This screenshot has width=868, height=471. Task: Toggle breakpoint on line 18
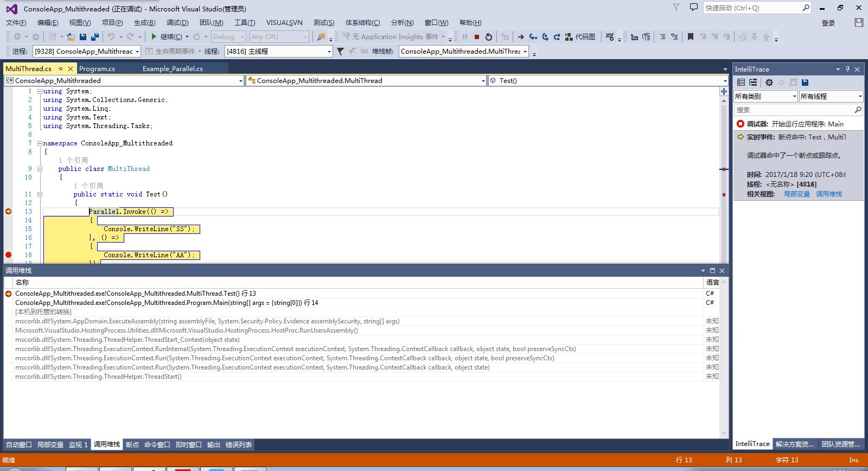pos(8,255)
